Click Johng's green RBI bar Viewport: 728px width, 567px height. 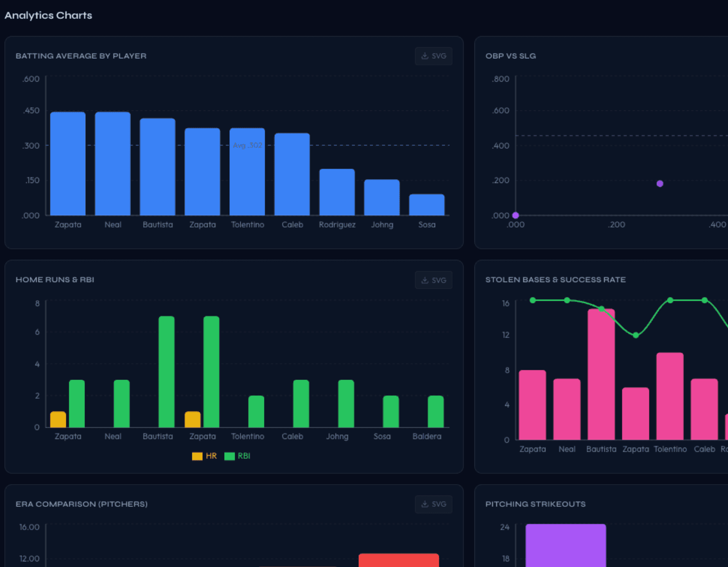pos(346,404)
